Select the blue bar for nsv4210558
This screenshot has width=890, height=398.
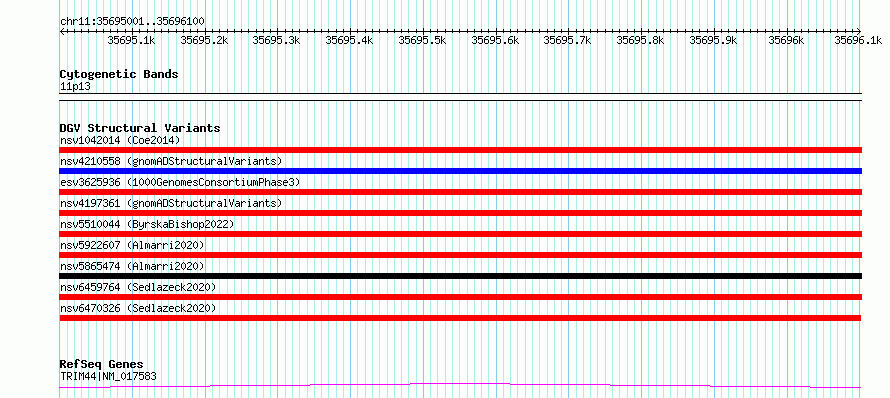pyautogui.click(x=460, y=171)
